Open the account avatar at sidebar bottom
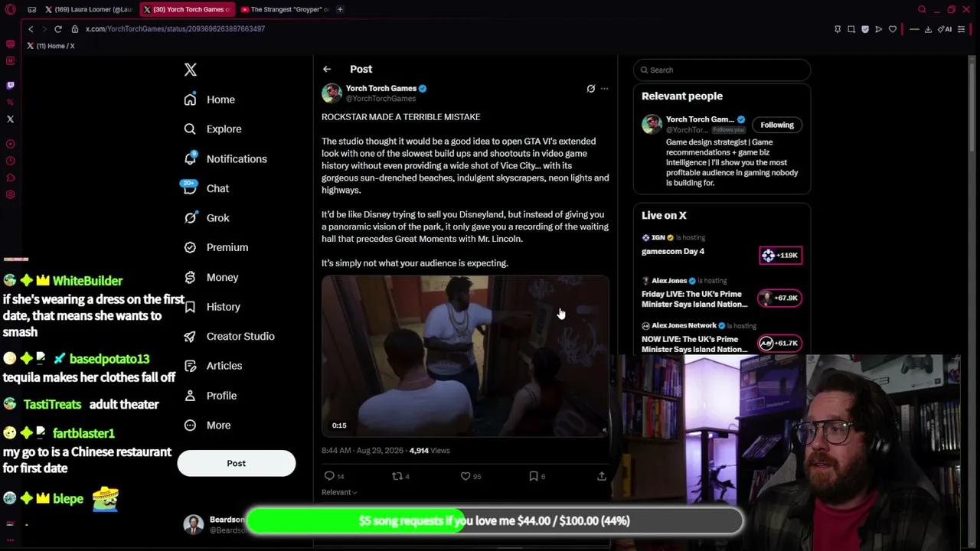This screenshot has width=980, height=551. pos(194,523)
